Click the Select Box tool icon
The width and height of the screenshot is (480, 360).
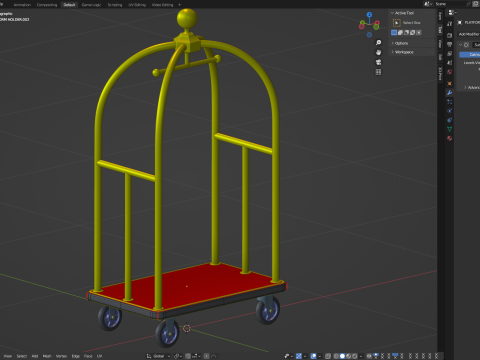pos(397,23)
